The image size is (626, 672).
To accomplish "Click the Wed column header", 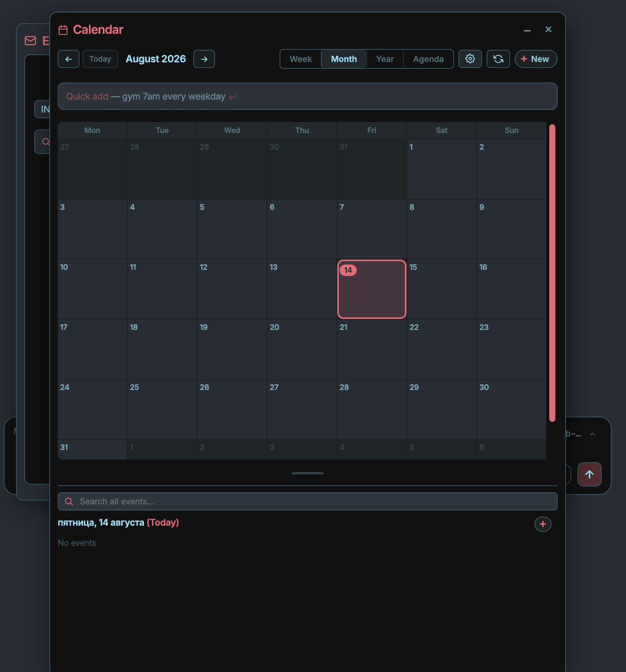I will pos(232,130).
